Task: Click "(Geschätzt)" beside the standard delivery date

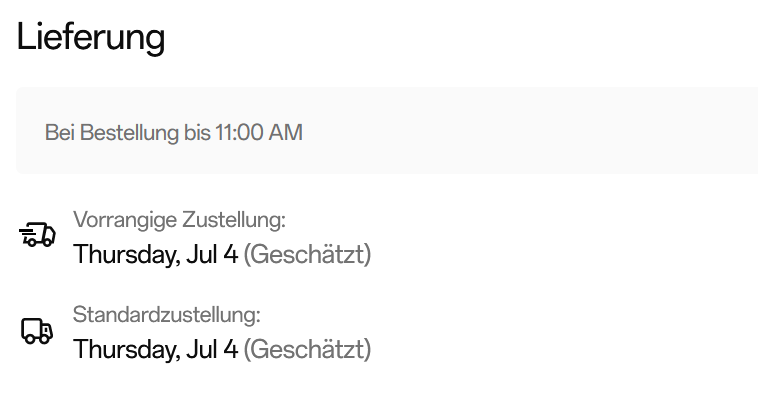Action: (x=307, y=350)
